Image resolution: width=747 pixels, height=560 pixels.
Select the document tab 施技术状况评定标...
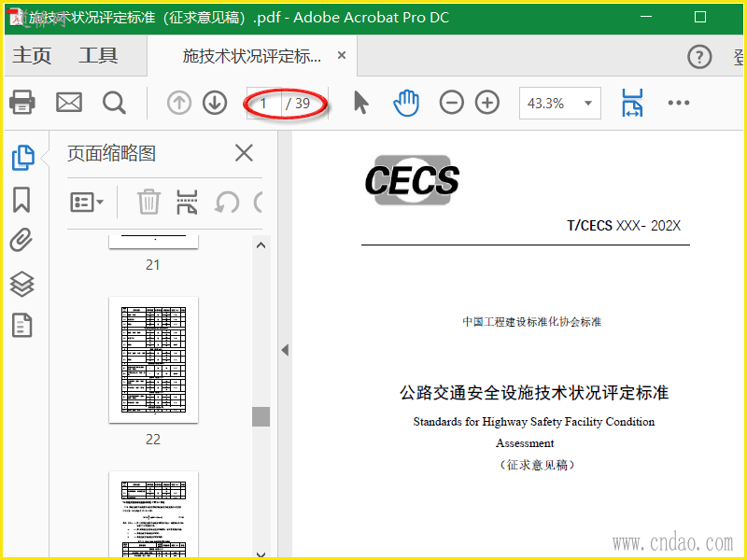[251, 56]
